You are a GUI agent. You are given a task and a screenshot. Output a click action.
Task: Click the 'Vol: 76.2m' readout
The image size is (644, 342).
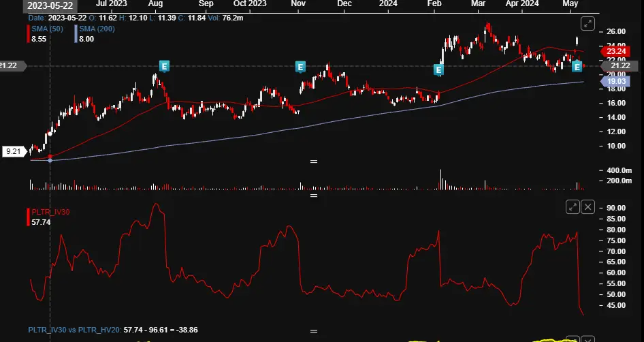(x=227, y=18)
